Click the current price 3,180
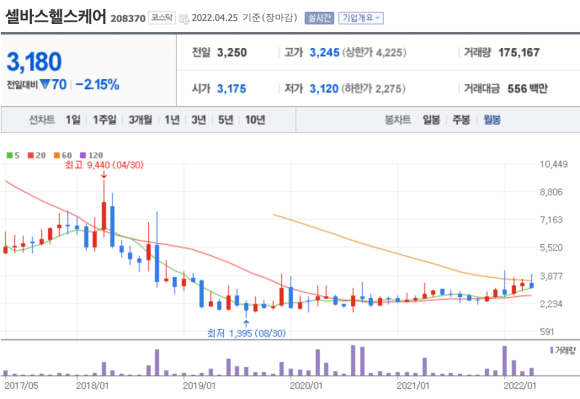This screenshot has height=399, width=580. 34,61
